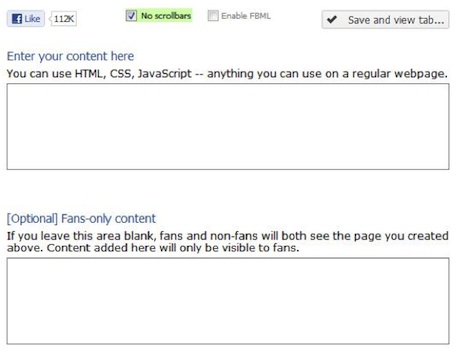Click the 112K like count bubble

(x=63, y=19)
